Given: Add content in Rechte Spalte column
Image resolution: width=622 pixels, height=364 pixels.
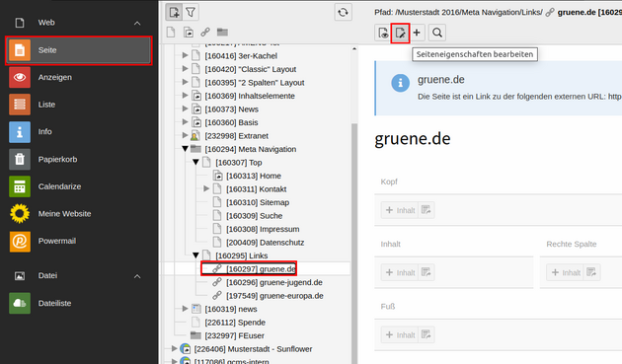Looking at the screenshot, I should [566, 272].
